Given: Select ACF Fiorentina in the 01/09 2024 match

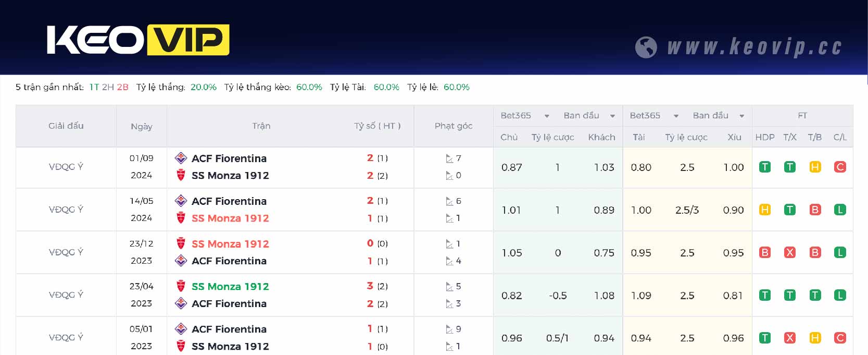Looking at the screenshot, I should [229, 158].
